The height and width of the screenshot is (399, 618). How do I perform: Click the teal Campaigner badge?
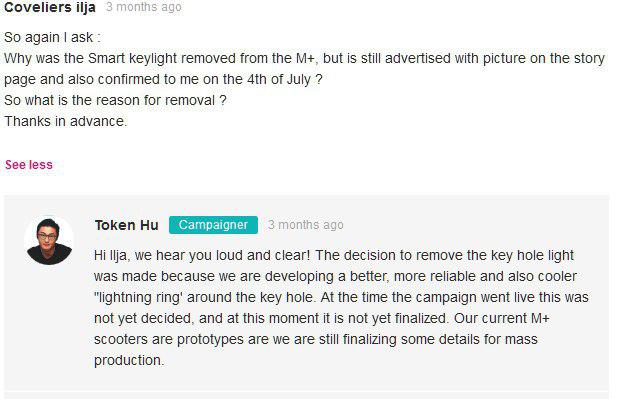click(x=213, y=225)
